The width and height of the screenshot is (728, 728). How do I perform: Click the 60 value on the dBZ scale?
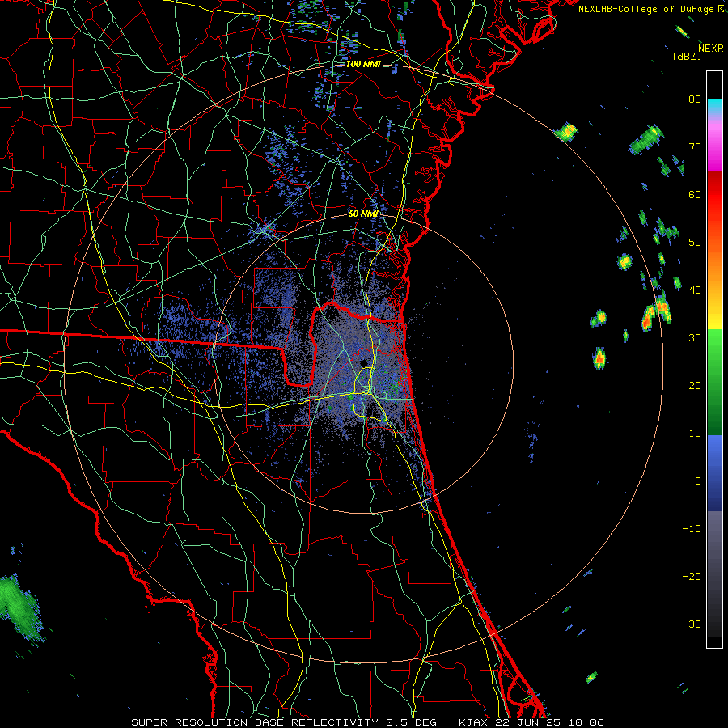[x=695, y=194]
